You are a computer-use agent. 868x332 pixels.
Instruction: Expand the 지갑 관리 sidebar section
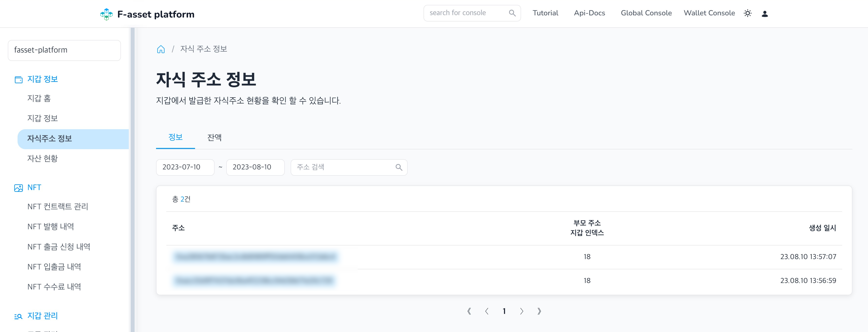pyautogui.click(x=42, y=316)
